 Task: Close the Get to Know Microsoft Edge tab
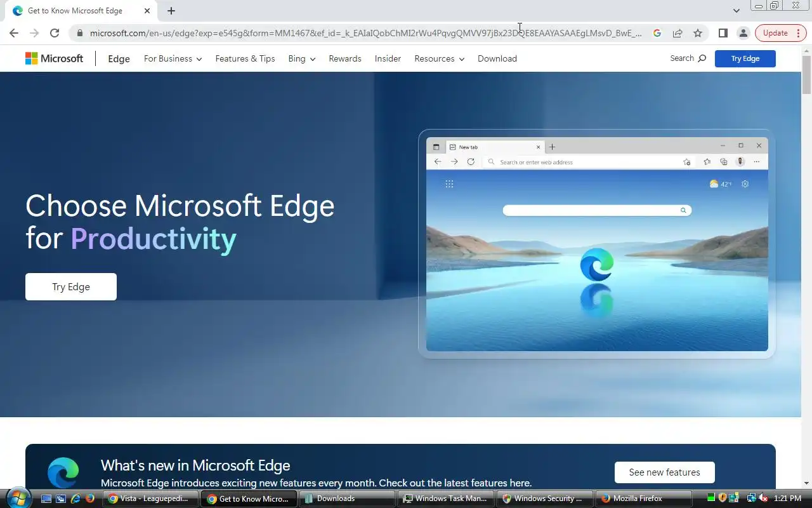147,11
